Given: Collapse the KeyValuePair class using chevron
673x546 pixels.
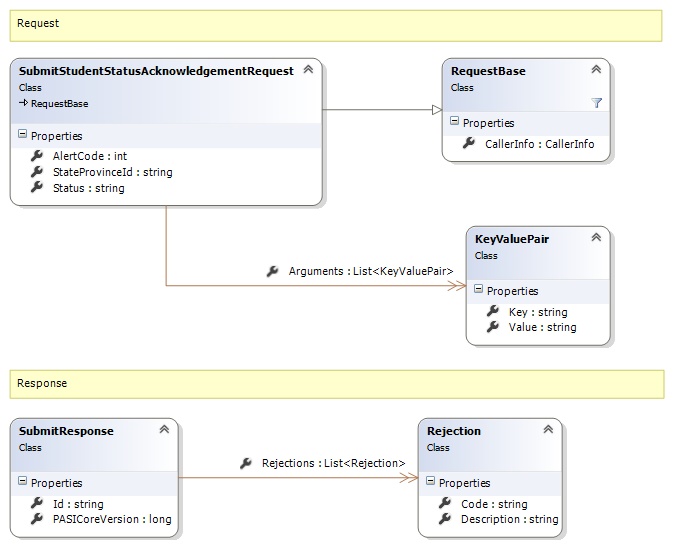Looking at the screenshot, I should [596, 238].
